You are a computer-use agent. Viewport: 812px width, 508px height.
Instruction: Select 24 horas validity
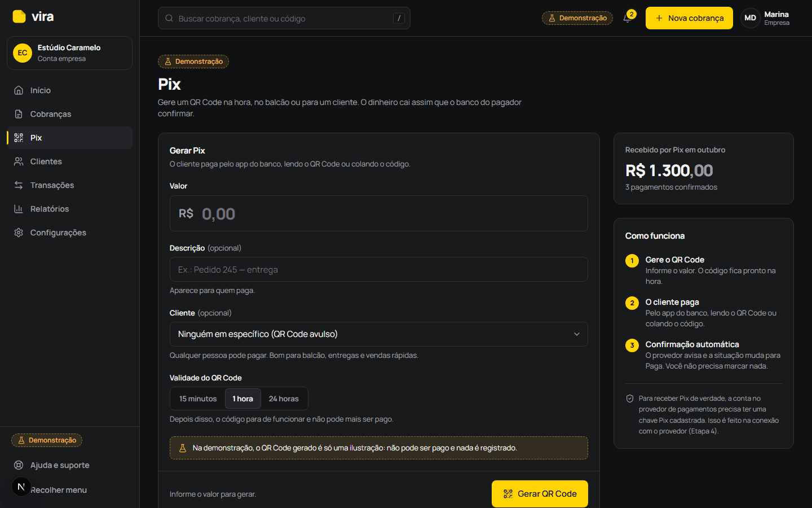point(284,398)
